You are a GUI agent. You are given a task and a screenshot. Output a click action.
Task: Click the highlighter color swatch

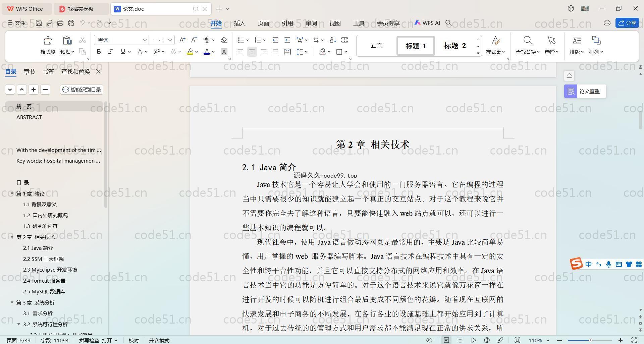[190, 52]
